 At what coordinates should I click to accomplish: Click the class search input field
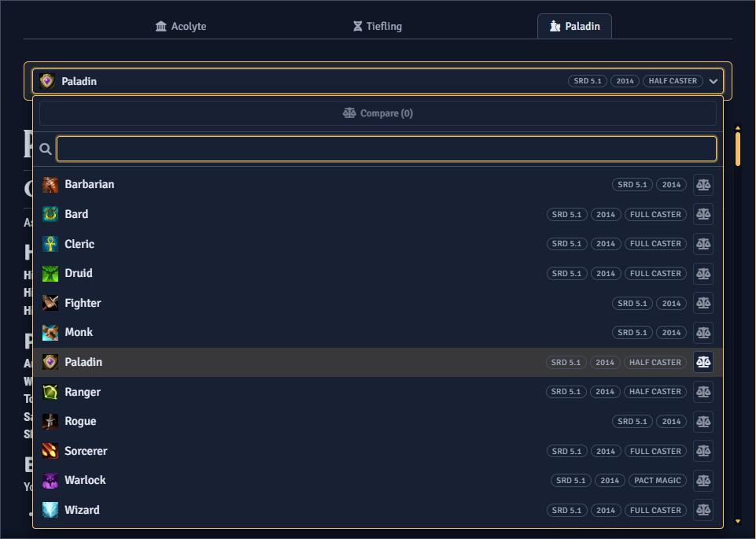coord(387,149)
